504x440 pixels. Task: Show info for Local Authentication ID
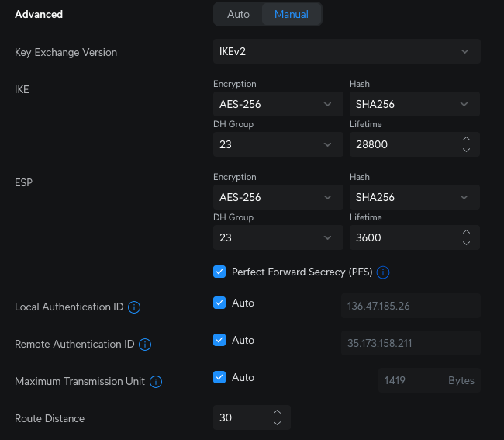(x=134, y=307)
